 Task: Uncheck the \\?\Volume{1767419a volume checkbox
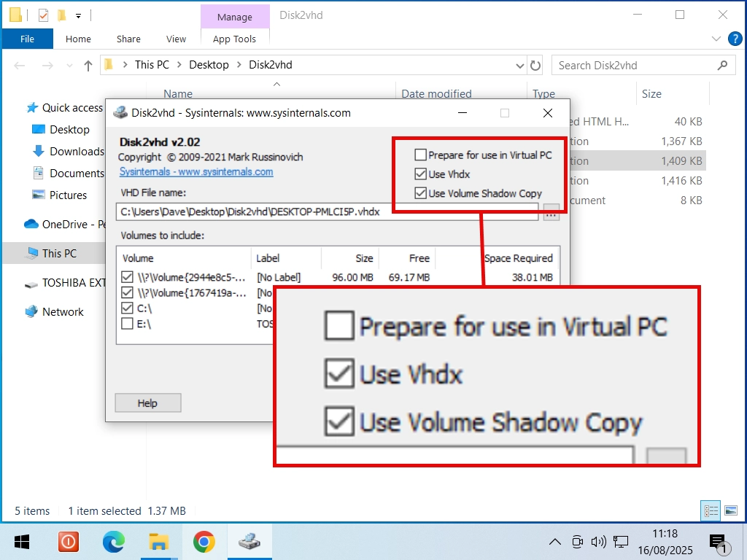tap(127, 292)
